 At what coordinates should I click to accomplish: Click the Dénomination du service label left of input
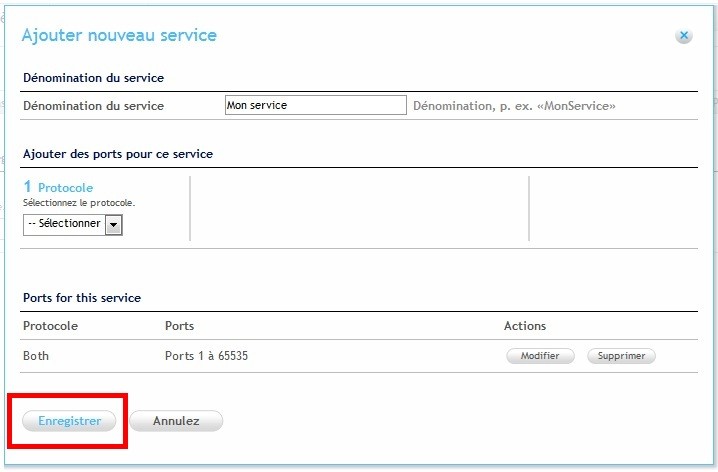point(93,106)
